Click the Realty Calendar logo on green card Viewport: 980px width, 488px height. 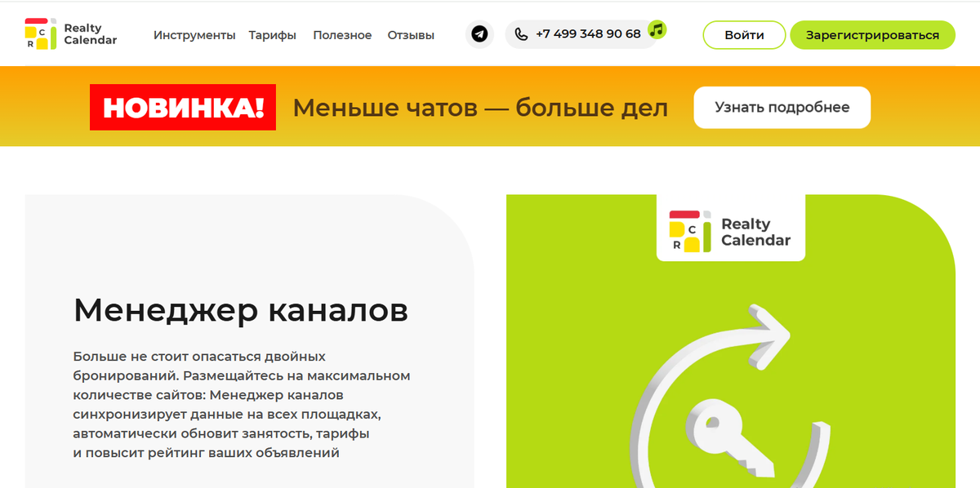pos(730,232)
